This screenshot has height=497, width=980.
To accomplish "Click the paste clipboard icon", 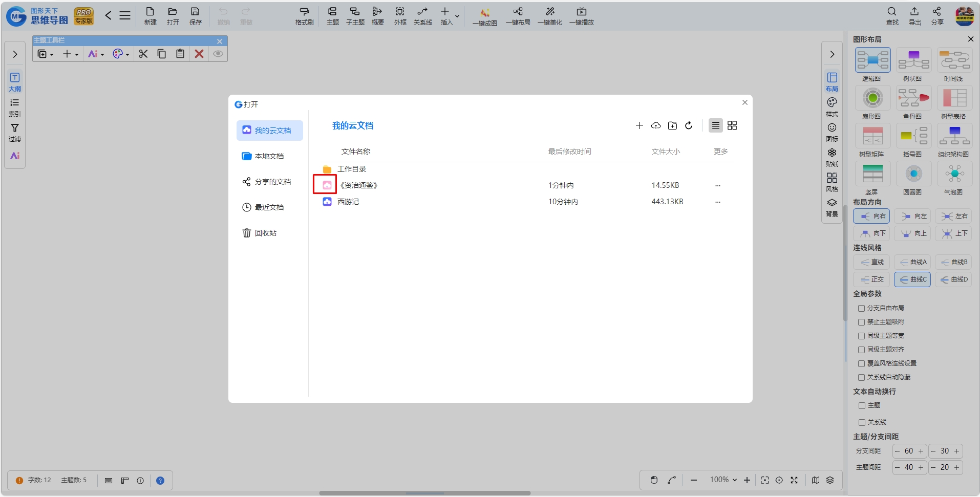I will (x=180, y=54).
